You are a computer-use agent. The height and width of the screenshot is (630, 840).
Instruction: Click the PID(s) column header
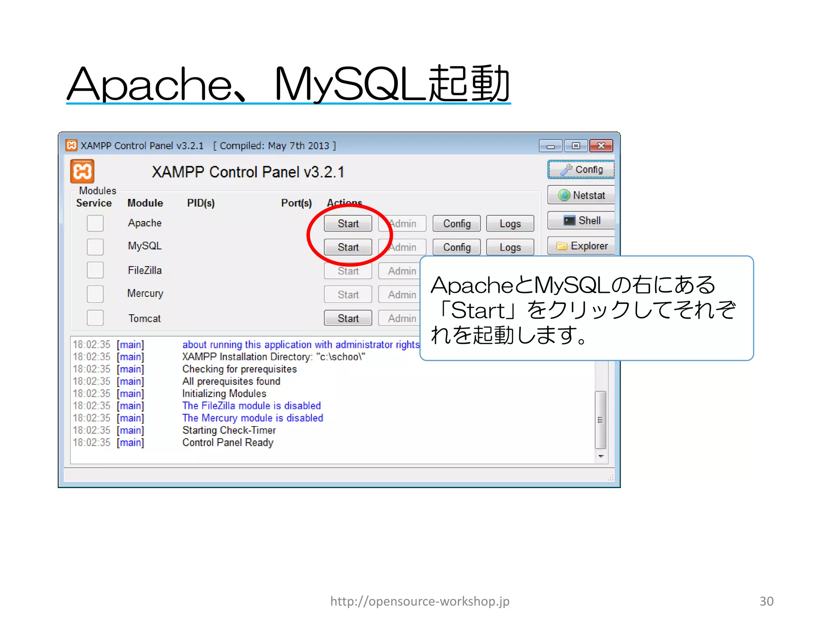pos(201,203)
